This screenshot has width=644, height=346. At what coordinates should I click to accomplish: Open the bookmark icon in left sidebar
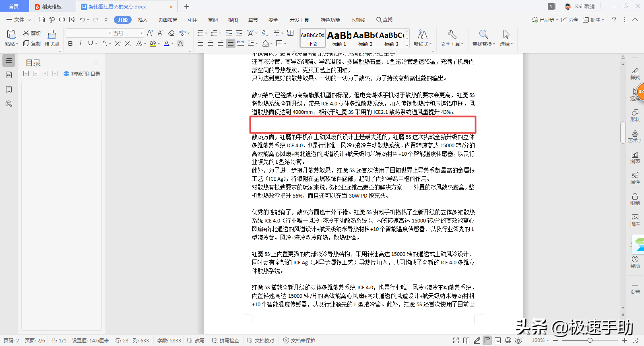(x=9, y=89)
